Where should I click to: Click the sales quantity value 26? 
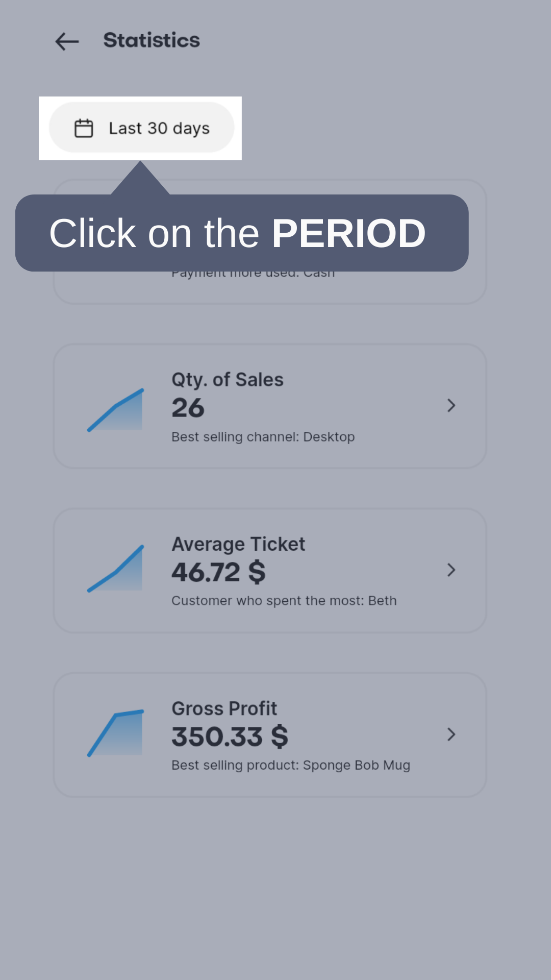pyautogui.click(x=188, y=408)
